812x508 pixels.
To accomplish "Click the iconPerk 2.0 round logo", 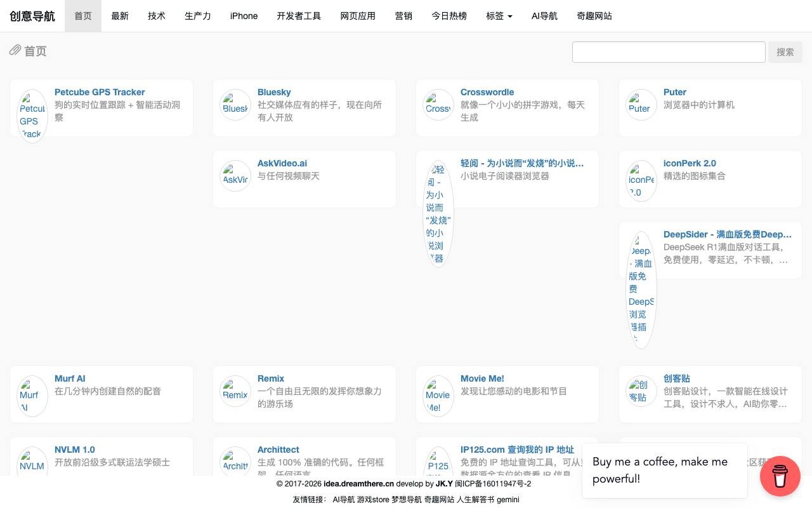I will click(x=641, y=181).
